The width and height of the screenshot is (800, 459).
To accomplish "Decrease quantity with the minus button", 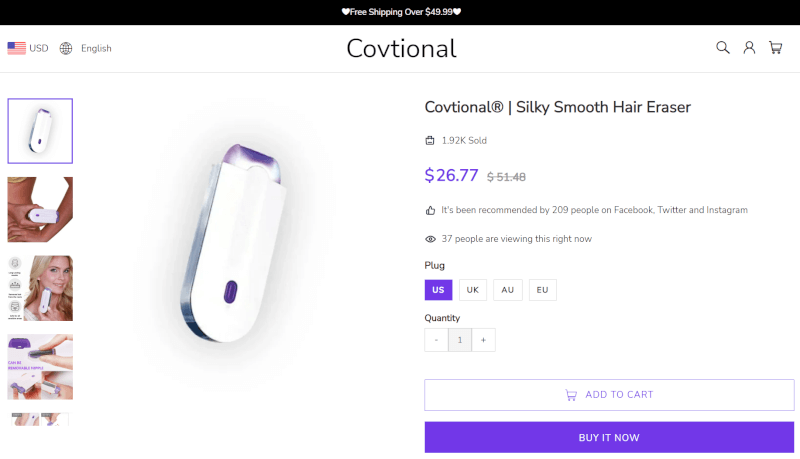I will coord(436,340).
